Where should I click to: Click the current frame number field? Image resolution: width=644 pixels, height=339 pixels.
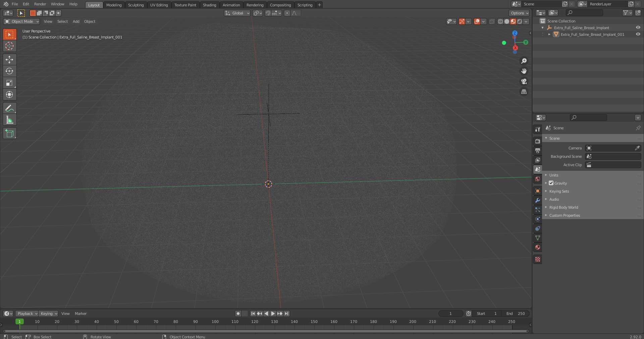click(x=451, y=314)
